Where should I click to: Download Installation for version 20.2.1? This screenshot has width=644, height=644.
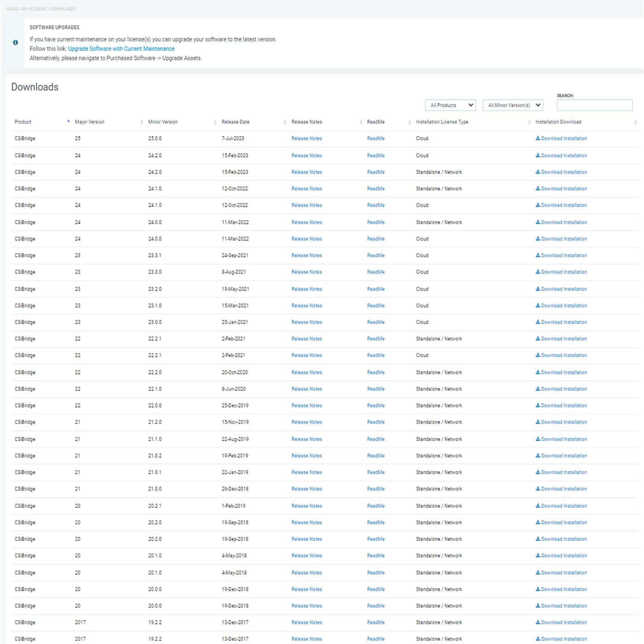(561, 505)
